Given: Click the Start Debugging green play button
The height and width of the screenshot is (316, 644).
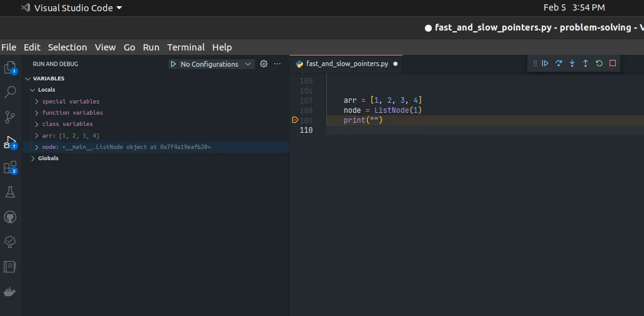Looking at the screenshot, I should [x=173, y=64].
